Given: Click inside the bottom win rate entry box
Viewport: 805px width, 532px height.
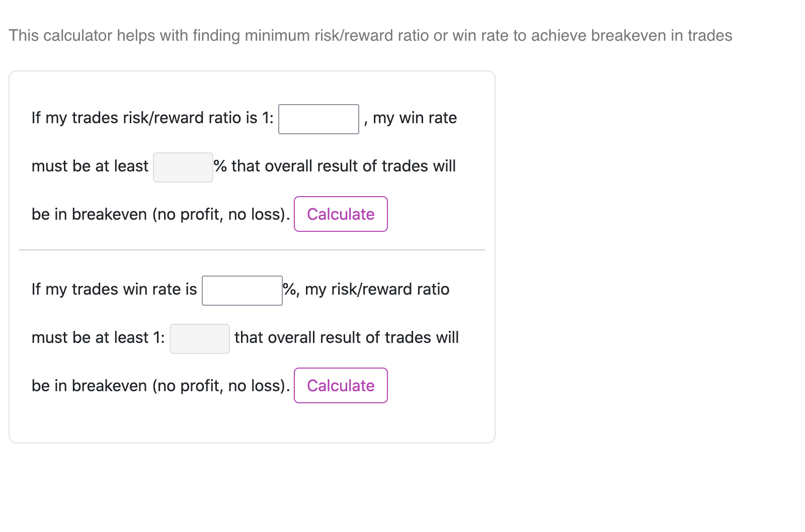Looking at the screenshot, I should (x=242, y=290).
